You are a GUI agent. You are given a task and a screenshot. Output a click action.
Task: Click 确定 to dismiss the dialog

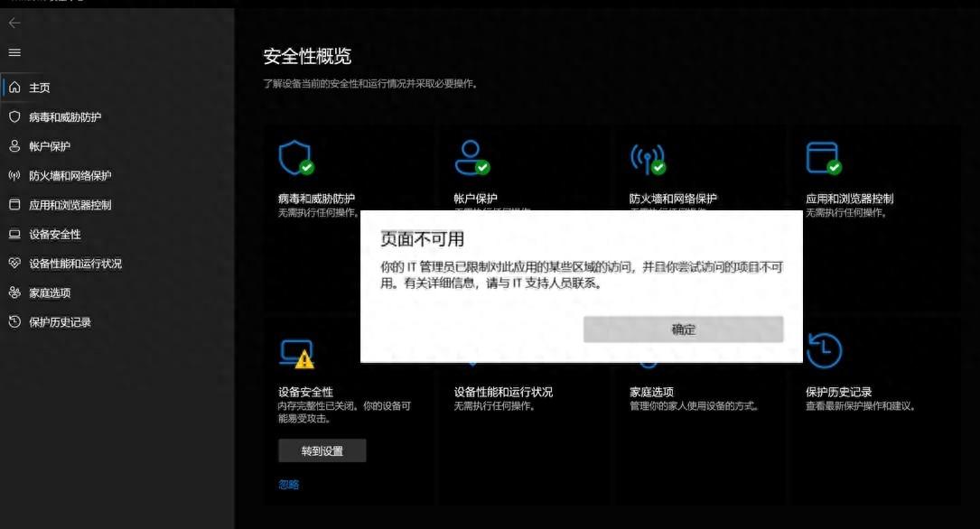684,329
